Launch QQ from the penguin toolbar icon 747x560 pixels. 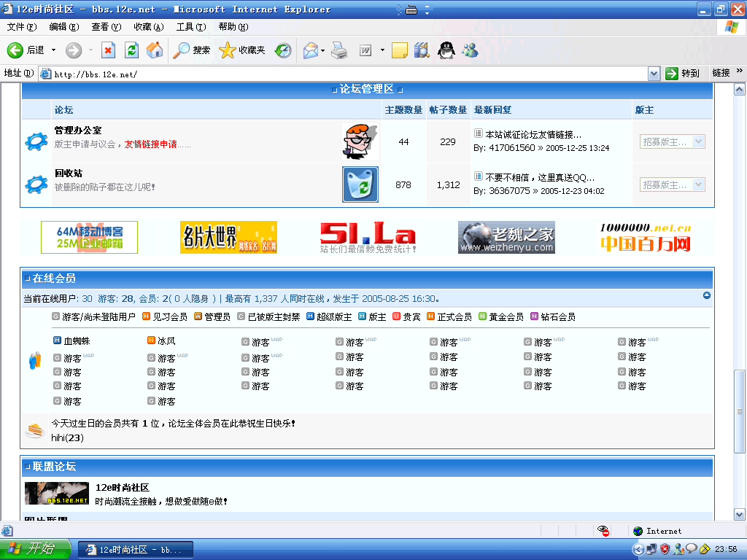pyautogui.click(x=446, y=50)
